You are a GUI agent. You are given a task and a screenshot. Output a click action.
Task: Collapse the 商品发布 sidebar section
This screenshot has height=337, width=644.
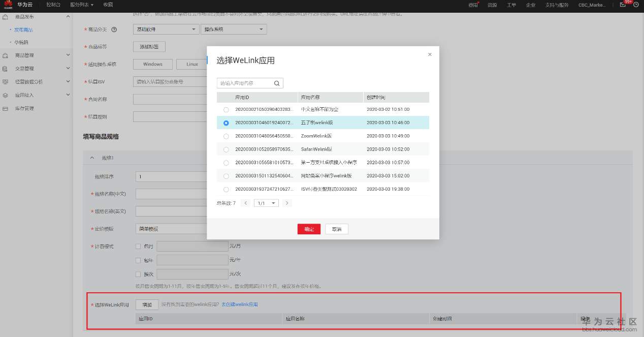click(68, 17)
